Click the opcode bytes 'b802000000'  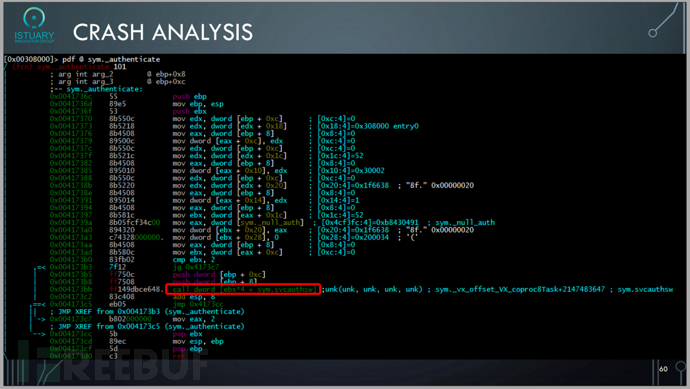tap(130, 319)
